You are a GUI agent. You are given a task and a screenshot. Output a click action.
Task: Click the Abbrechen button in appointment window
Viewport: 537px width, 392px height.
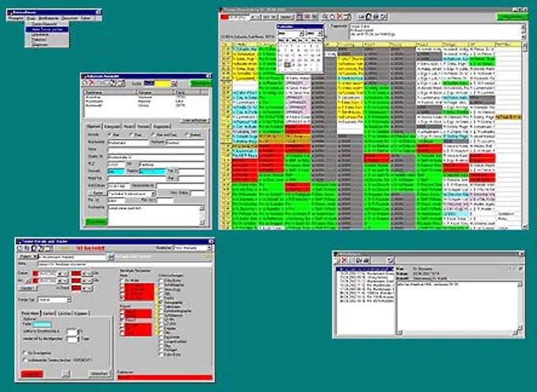tap(100, 374)
